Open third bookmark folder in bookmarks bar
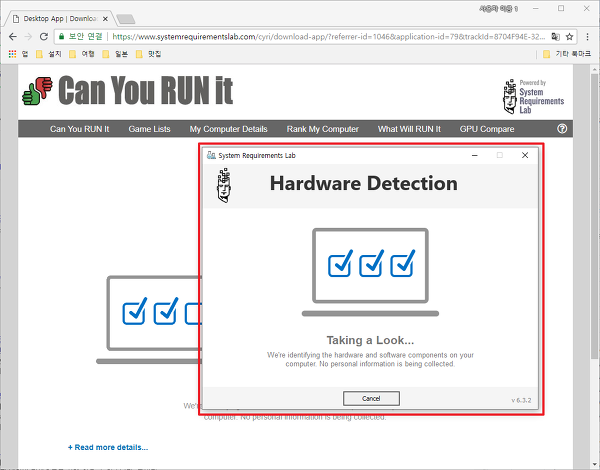The width and height of the screenshot is (600, 470). click(115, 54)
